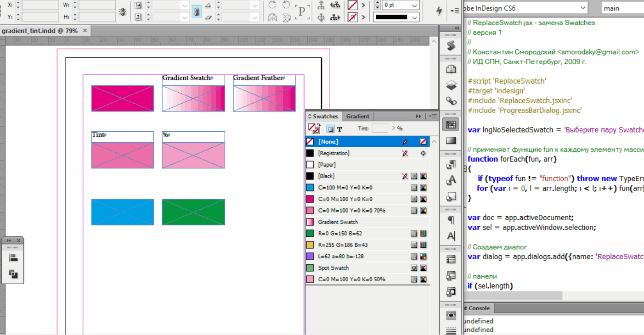This screenshot has width=644, height=335.
Task: Collapse the right dock double-arrow
Action: point(457,28)
